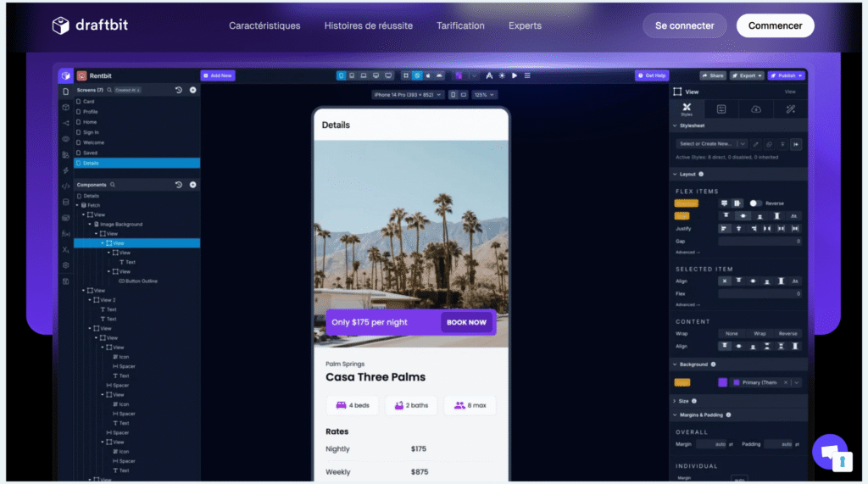
Task: Open the Tarification menu item
Action: pyautogui.click(x=460, y=25)
